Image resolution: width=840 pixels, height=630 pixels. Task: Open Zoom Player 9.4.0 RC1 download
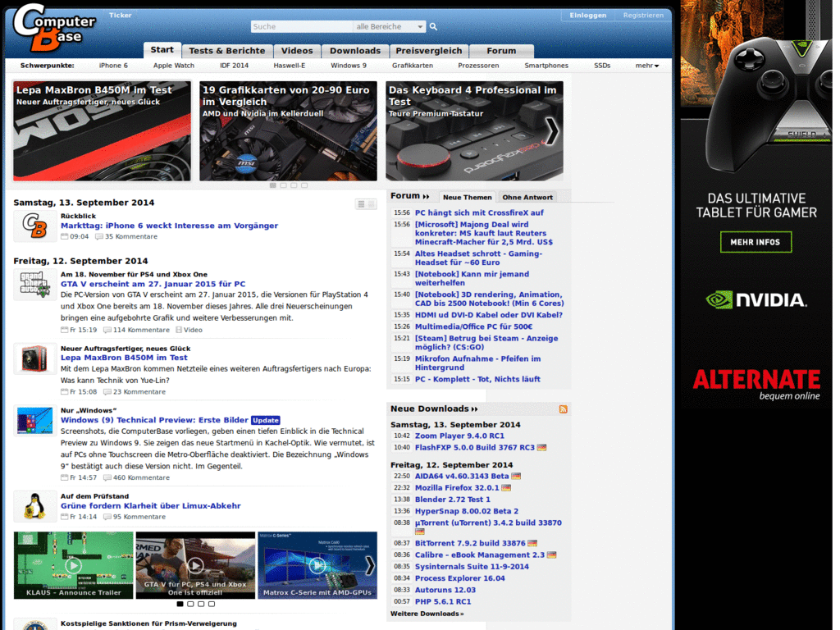click(459, 436)
